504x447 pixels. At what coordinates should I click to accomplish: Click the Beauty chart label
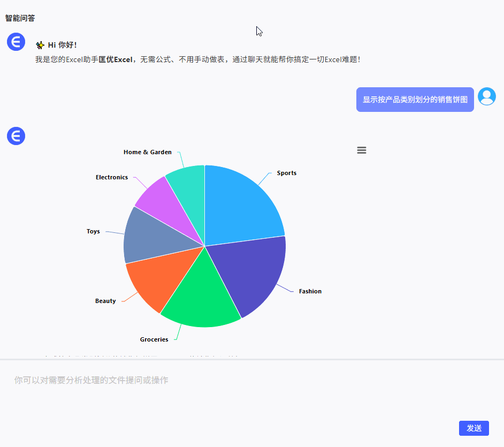[x=105, y=301]
